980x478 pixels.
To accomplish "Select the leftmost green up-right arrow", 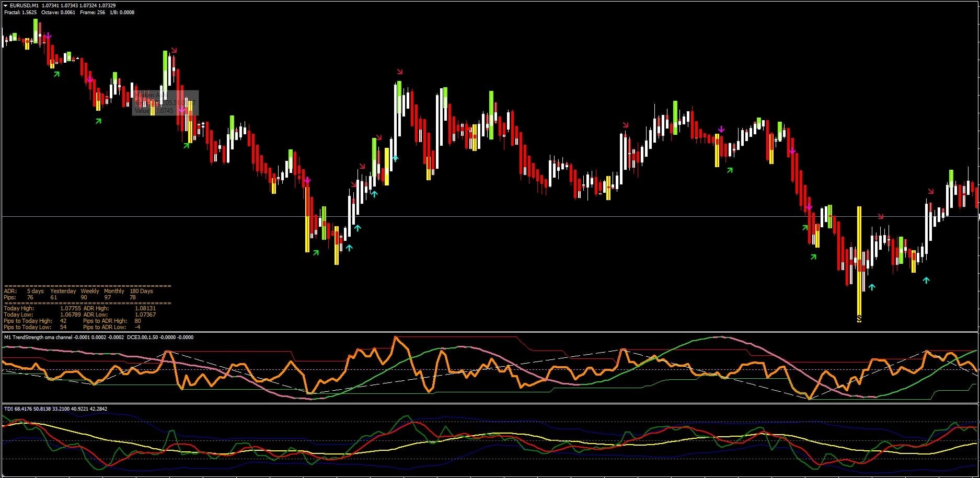I will 56,75.
